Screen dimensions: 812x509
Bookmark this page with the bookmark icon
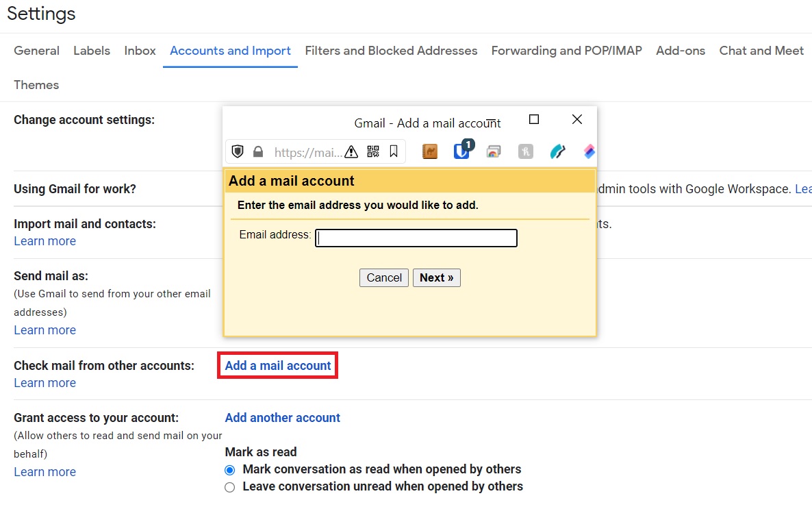[x=394, y=151]
